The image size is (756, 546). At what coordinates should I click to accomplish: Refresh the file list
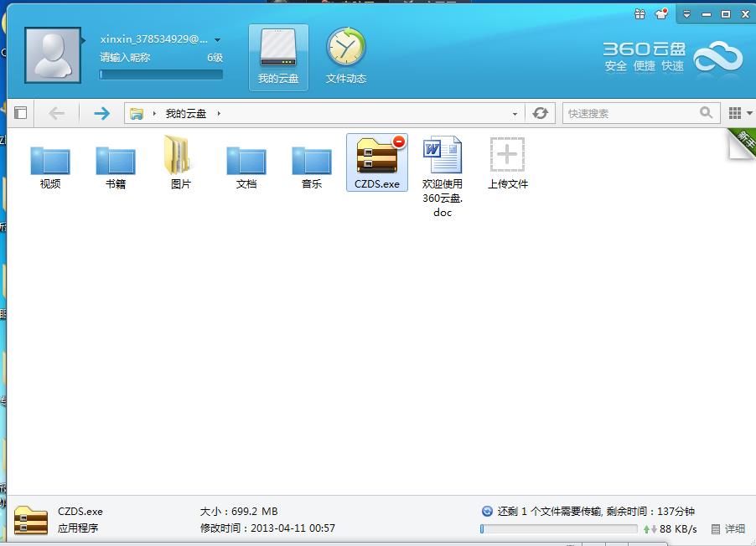pyautogui.click(x=540, y=113)
